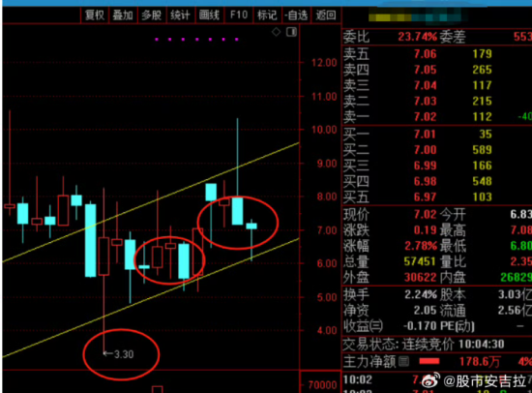Screen dimensions: 532x393
Task: Click the 标记 mark button
Action: tap(267, 15)
